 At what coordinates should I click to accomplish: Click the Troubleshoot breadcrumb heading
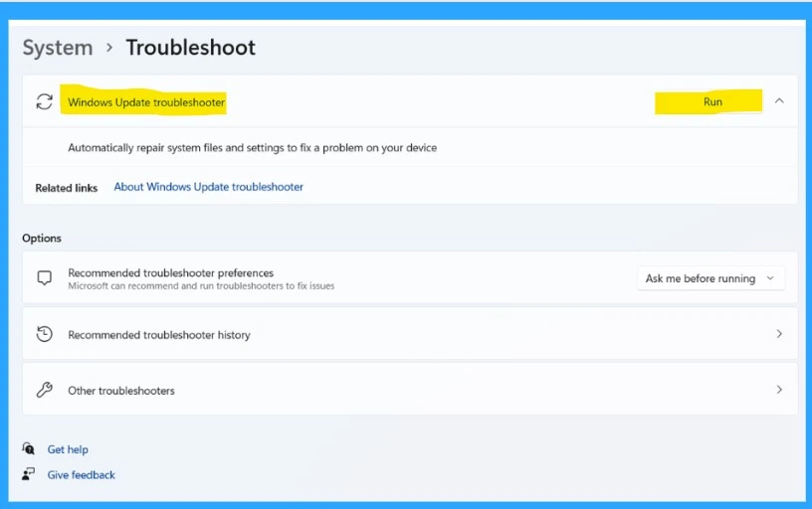191,48
